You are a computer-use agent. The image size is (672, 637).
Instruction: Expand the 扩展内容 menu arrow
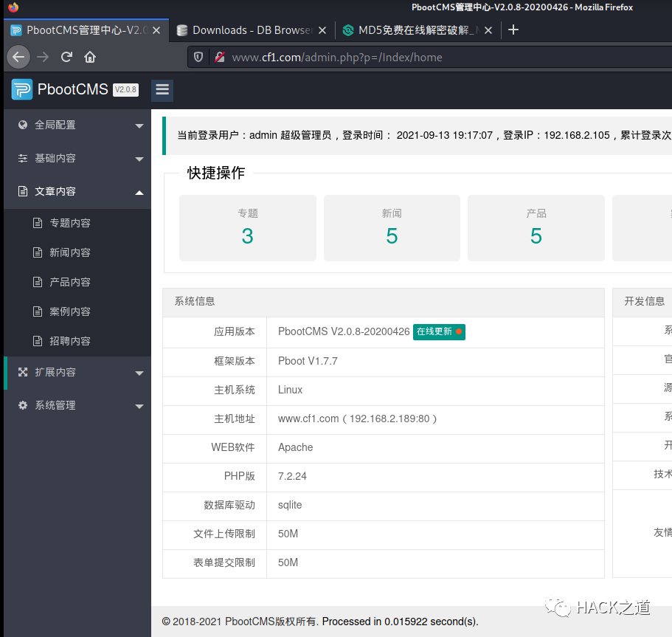[139, 373]
